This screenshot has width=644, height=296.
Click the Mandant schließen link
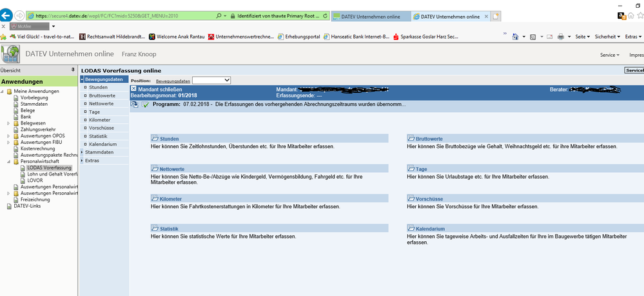pyautogui.click(x=160, y=89)
